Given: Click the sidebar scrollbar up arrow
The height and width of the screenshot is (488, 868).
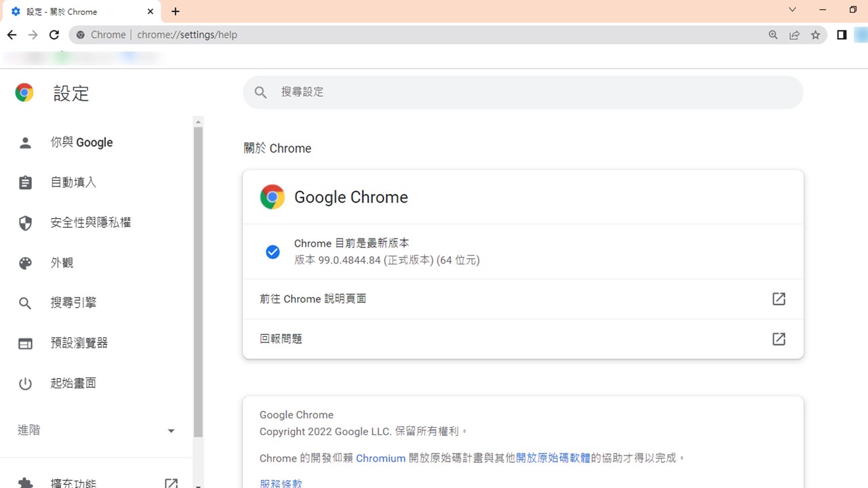Looking at the screenshot, I should pos(198,122).
